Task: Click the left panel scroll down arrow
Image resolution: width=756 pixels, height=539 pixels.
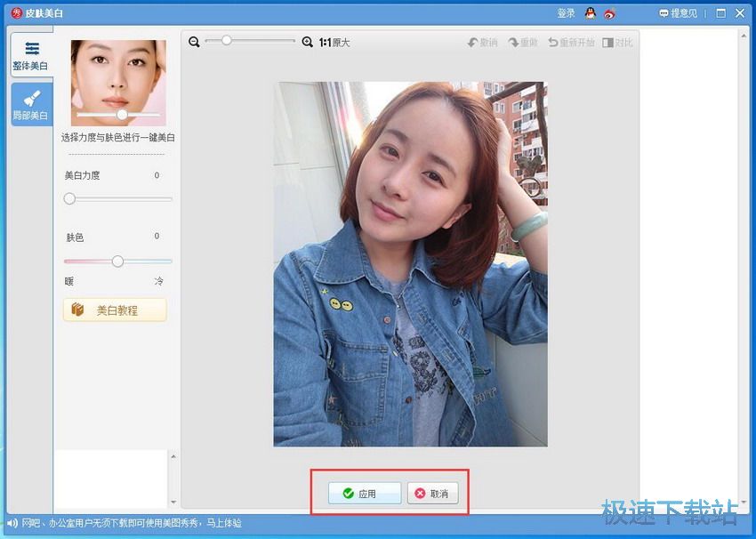Action: (x=173, y=502)
